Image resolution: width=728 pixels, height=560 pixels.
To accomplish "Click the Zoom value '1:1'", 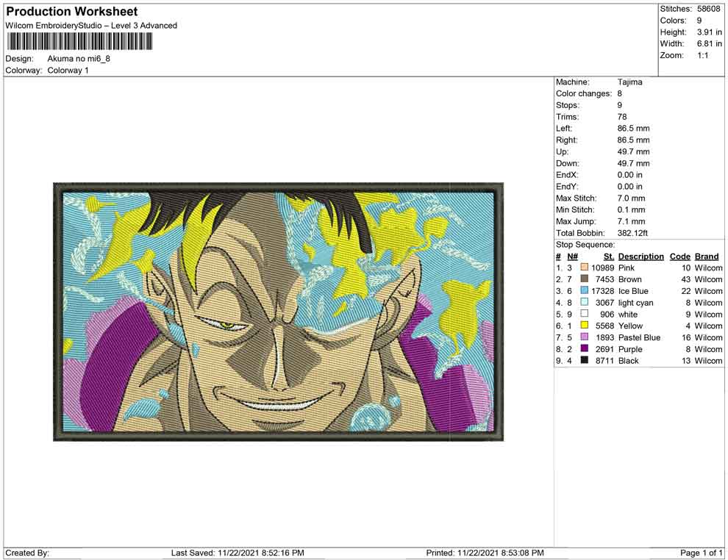I will [x=702, y=55].
